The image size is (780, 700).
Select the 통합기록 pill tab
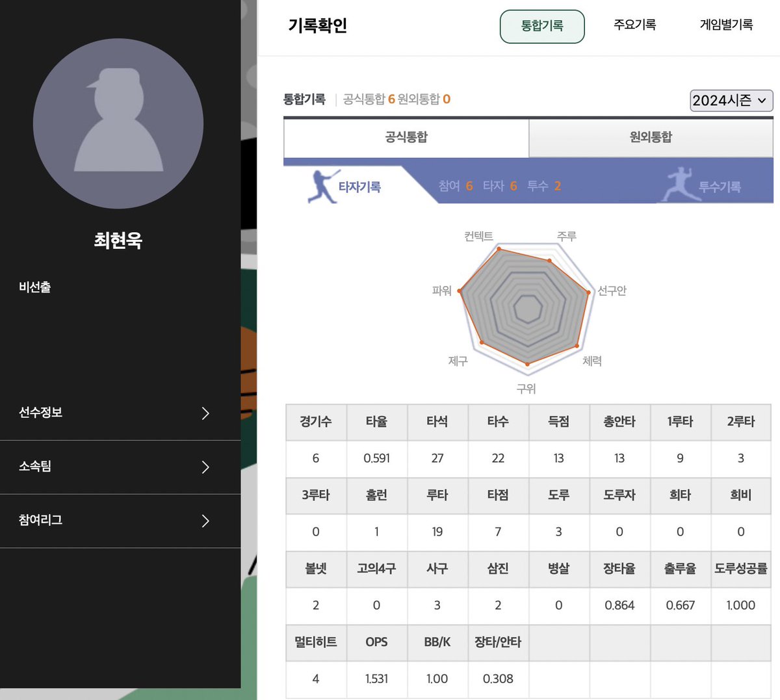click(542, 26)
